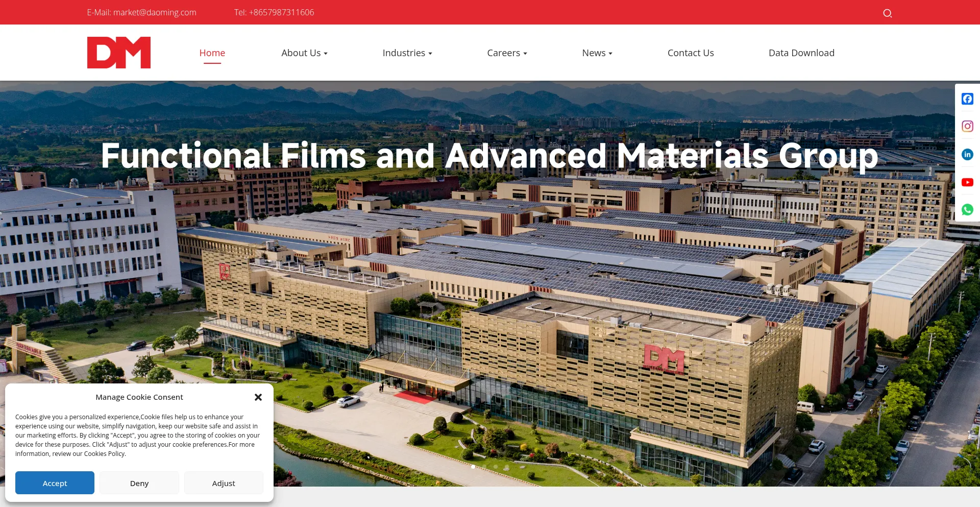Click the market@daoming.com email link
This screenshot has height=507, width=980.
click(x=154, y=12)
